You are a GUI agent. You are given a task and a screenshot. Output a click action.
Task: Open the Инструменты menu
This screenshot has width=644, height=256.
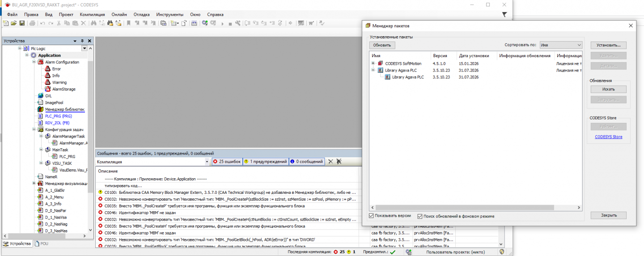[169, 14]
